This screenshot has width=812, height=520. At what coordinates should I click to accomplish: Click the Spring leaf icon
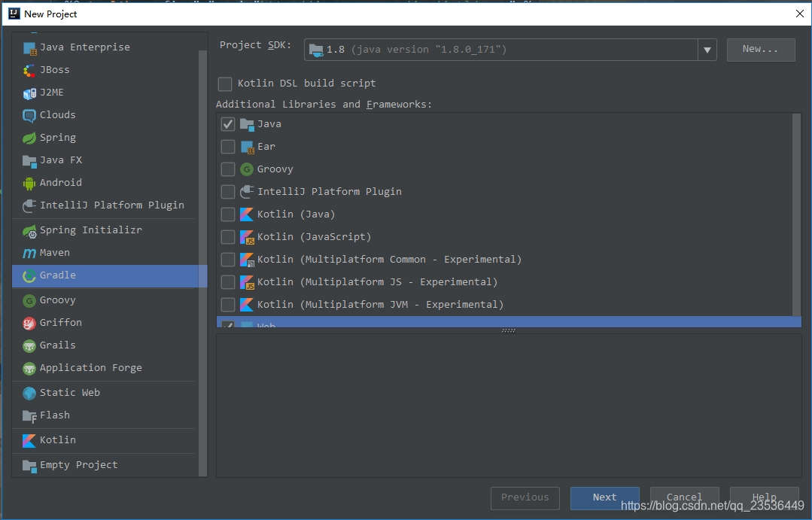[29, 138]
